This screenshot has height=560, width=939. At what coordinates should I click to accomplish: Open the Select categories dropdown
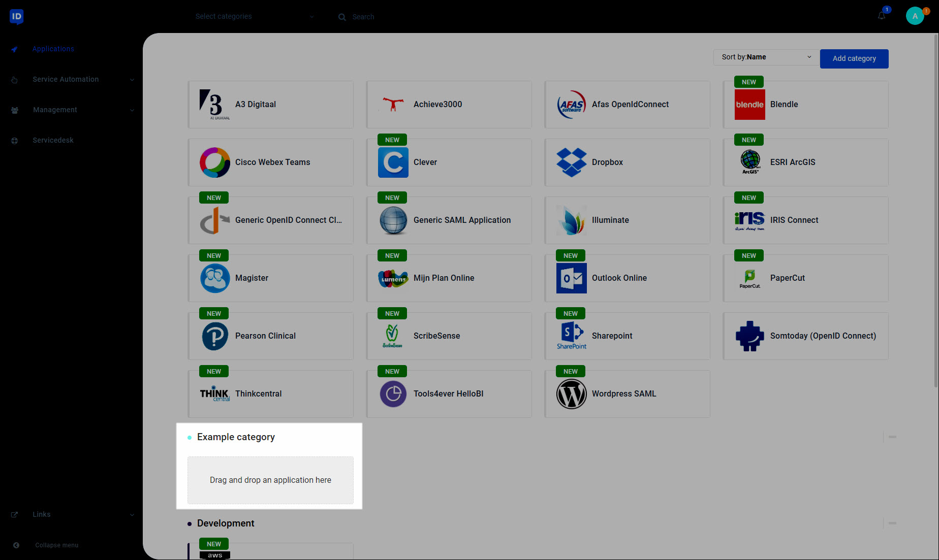[x=254, y=16]
